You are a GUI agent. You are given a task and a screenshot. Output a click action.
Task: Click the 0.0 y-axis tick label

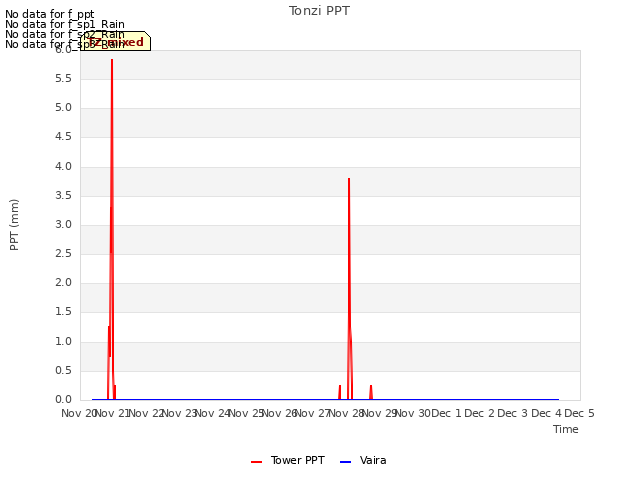click(x=63, y=400)
